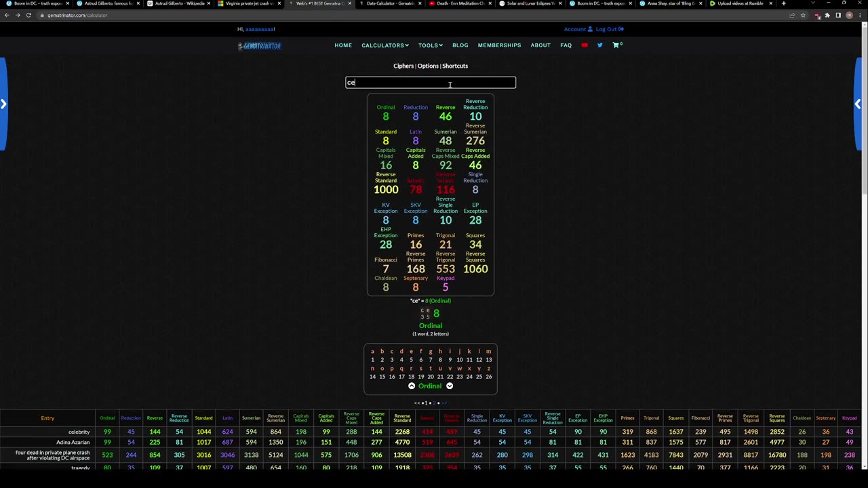868x488 pixels.
Task: Select the Satanic cipher value 78
Action: coord(416,190)
